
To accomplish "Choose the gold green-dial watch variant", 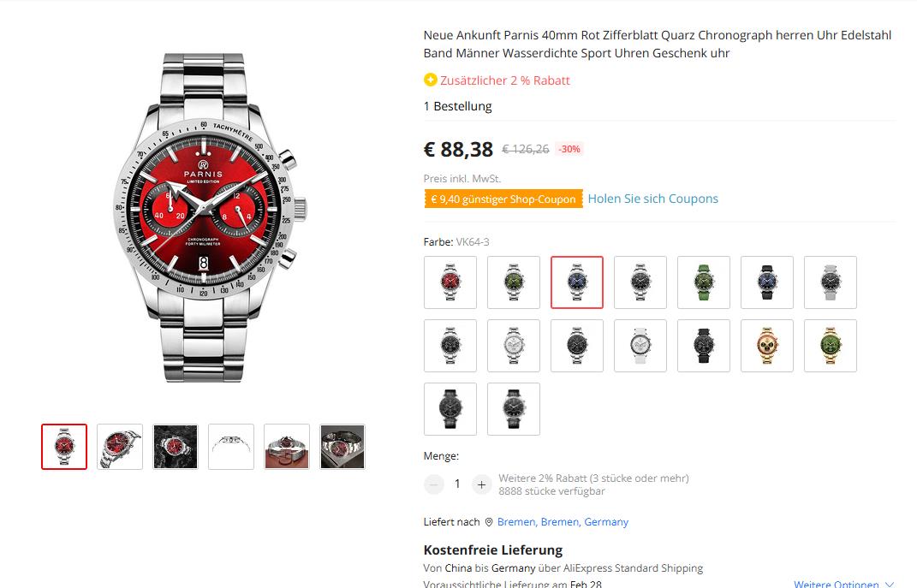I will click(x=831, y=346).
